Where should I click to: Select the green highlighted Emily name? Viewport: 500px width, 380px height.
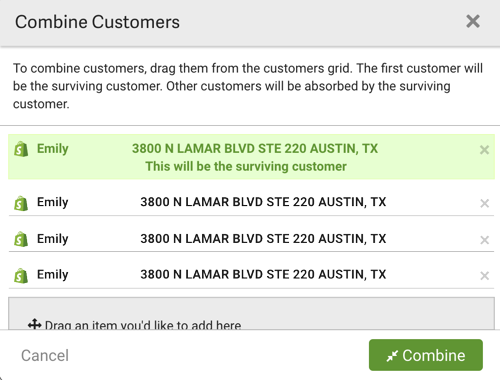(x=53, y=149)
